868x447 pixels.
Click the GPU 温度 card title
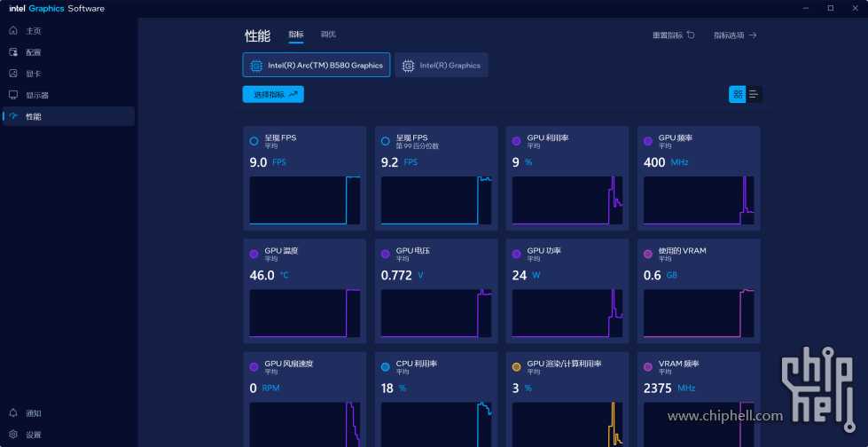281,250
